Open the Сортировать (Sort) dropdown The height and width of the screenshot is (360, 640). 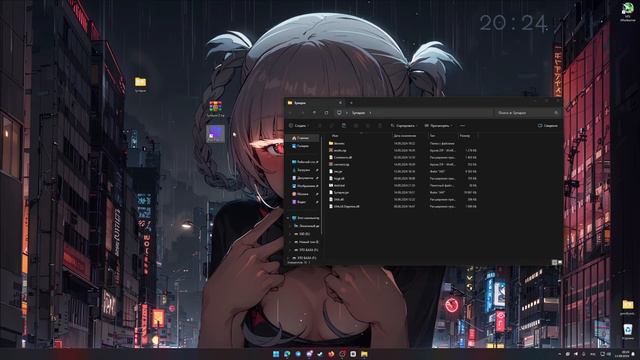tap(404, 126)
